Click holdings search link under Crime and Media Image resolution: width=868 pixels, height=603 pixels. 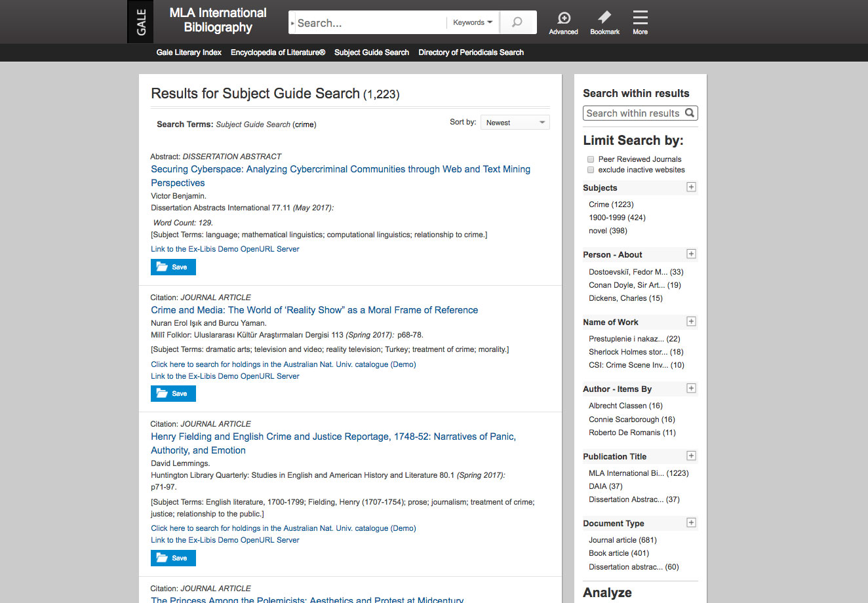(x=283, y=364)
